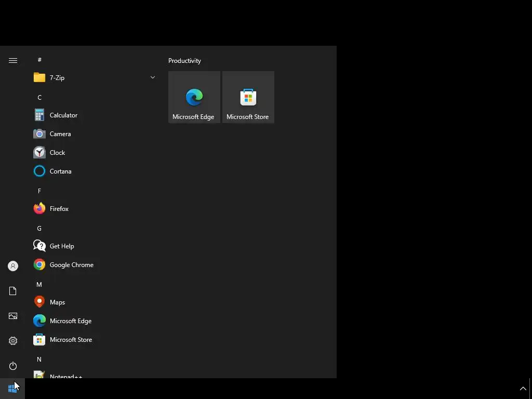The height and width of the screenshot is (399, 532).
Task: Click the Power icon in the sidebar
Action: coord(13,366)
